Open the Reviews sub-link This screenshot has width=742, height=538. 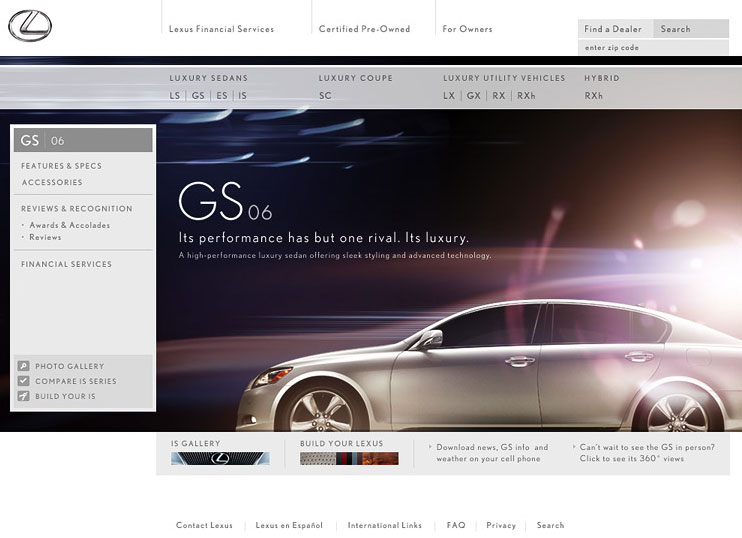click(45, 237)
